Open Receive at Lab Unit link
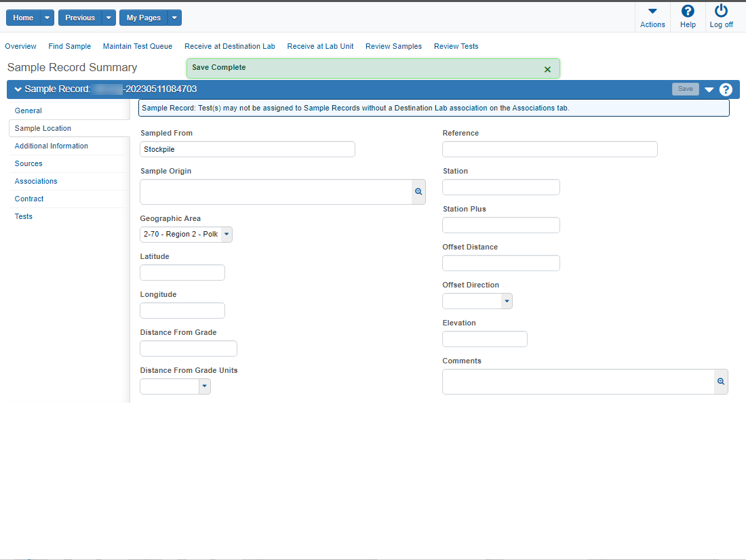746x560 pixels. coord(320,46)
